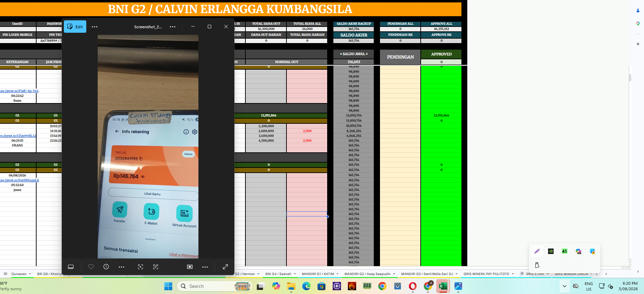Open the prnt.sc/CFgu9vRL link

pyautogui.click(x=18, y=136)
